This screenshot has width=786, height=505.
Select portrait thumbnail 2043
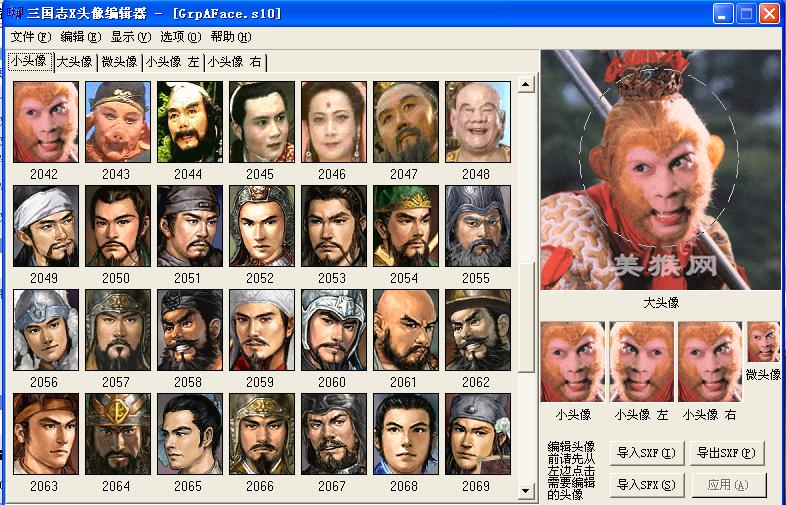[x=118, y=122]
